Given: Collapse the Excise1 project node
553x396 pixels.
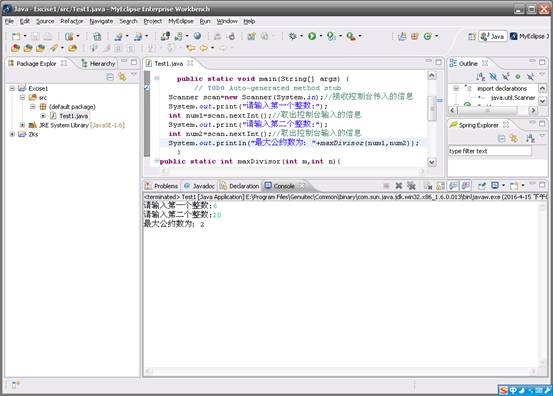Looking at the screenshot, I should click(12, 88).
